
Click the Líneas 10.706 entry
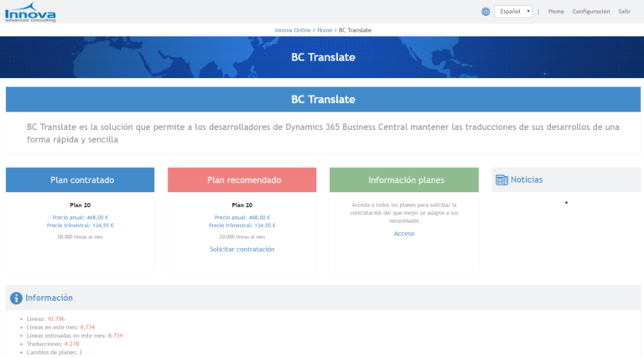45,319
